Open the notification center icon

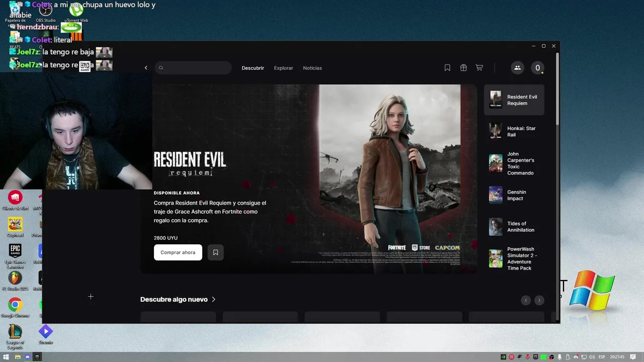tap(633, 357)
